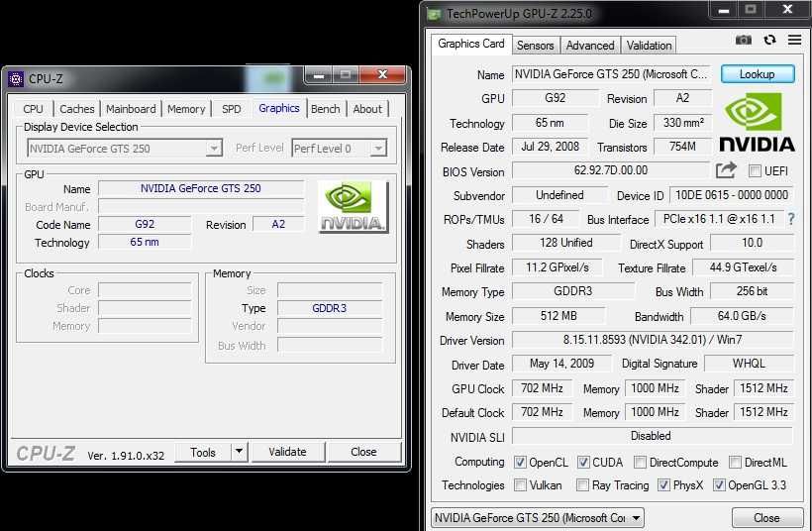The image size is (812, 531).
Task: Toggle the UEFI checkbox
Action: click(755, 171)
